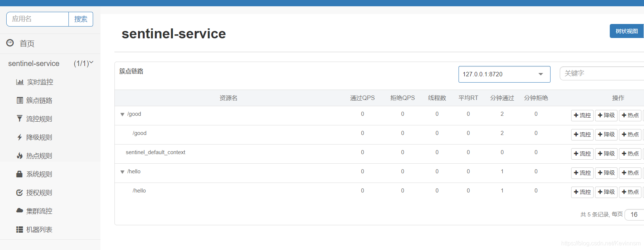Click the 拒绝QPS column header
The width and height of the screenshot is (644, 250).
click(x=403, y=98)
